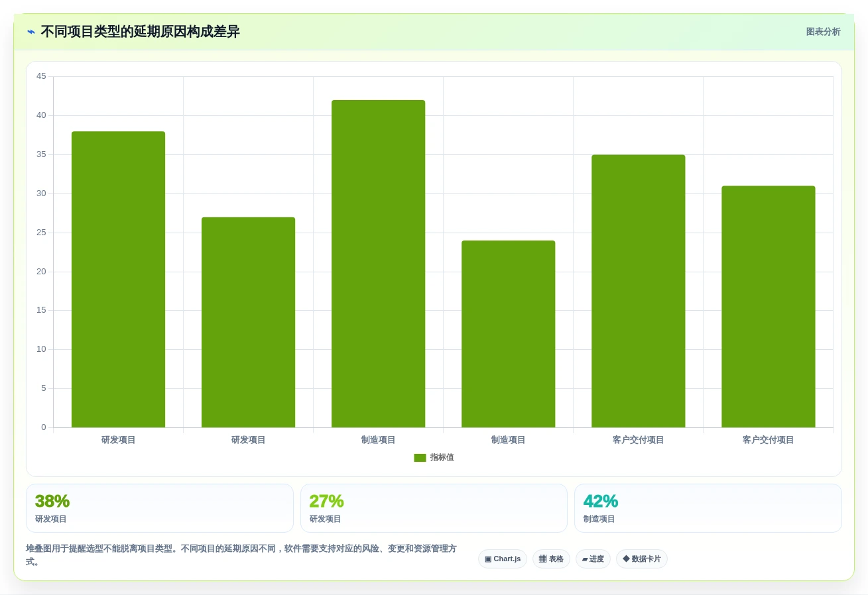This screenshot has height=595, width=868.
Task: Click the y-axis label 30
Action: pyautogui.click(x=41, y=193)
